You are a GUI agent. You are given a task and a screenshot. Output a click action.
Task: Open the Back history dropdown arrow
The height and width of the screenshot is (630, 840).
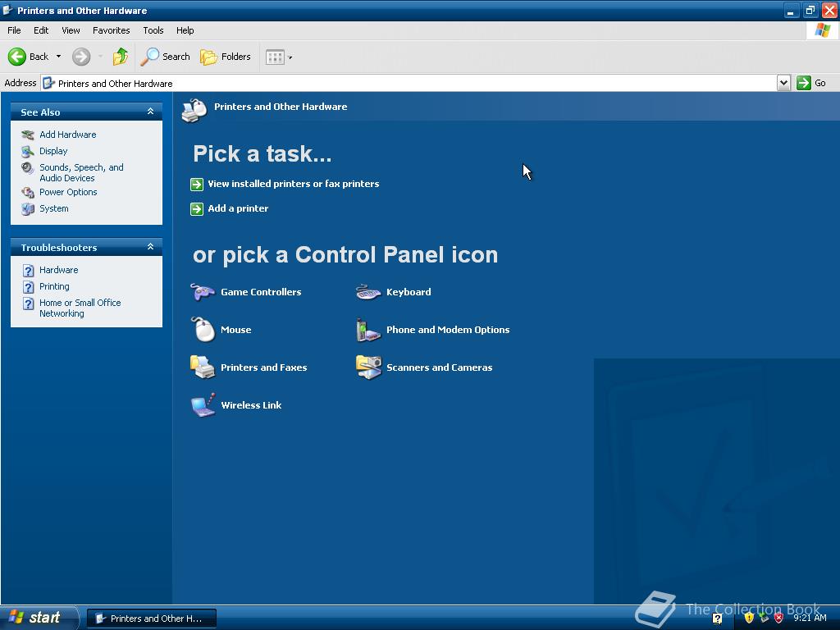[58, 57]
